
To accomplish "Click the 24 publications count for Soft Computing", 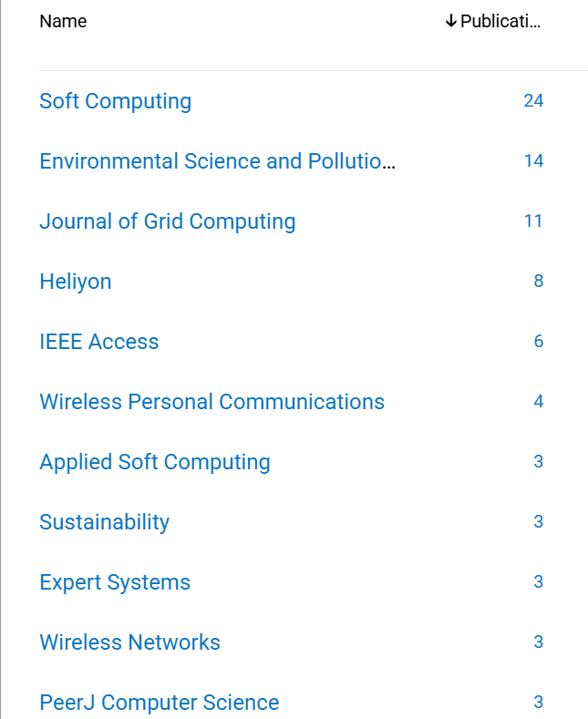I will coord(533,100).
